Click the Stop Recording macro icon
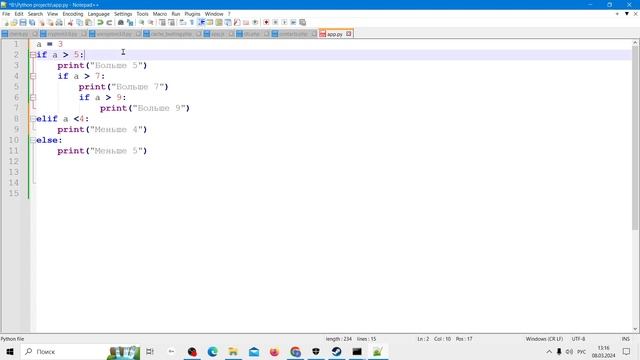This screenshot has width=640, height=360. point(275,22)
